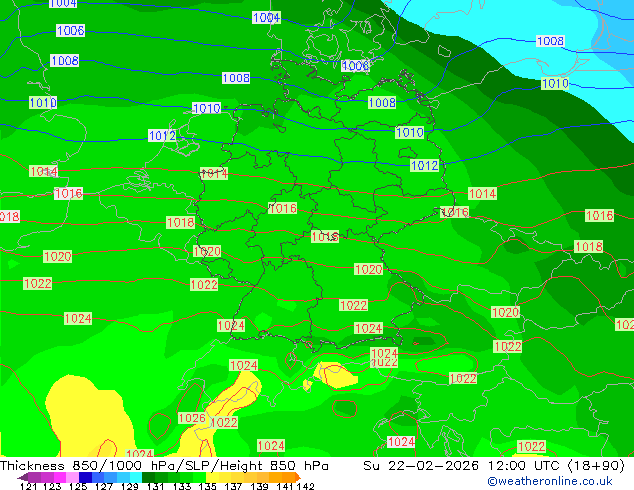Select the map title 'Thickness 850/1000 hPa/SLP/Height 850 hPa'
634x490 pixels.
click(164, 466)
